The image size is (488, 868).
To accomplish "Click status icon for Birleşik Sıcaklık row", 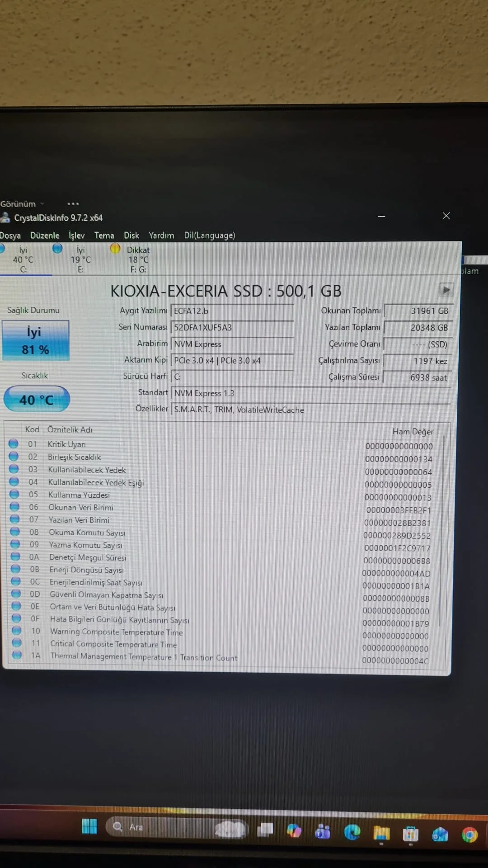I will tap(14, 456).
